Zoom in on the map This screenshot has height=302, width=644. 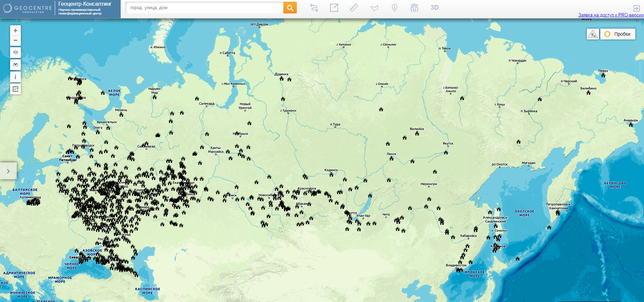tap(16, 31)
